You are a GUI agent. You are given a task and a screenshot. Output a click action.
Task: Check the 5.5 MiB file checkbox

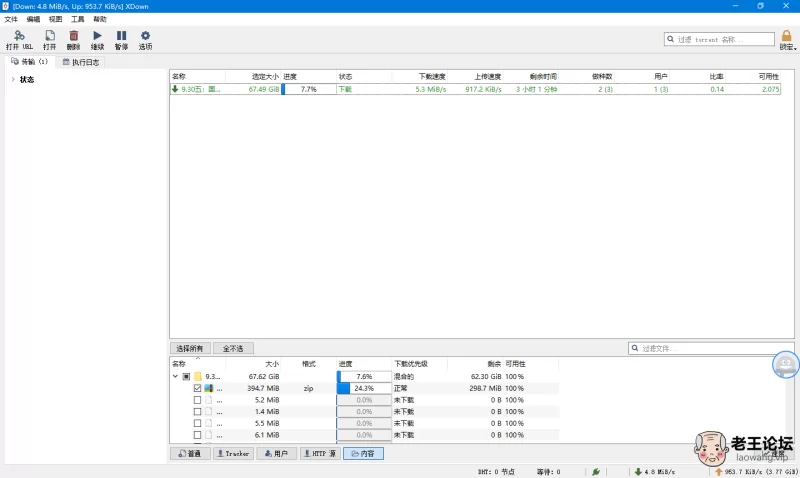point(197,423)
